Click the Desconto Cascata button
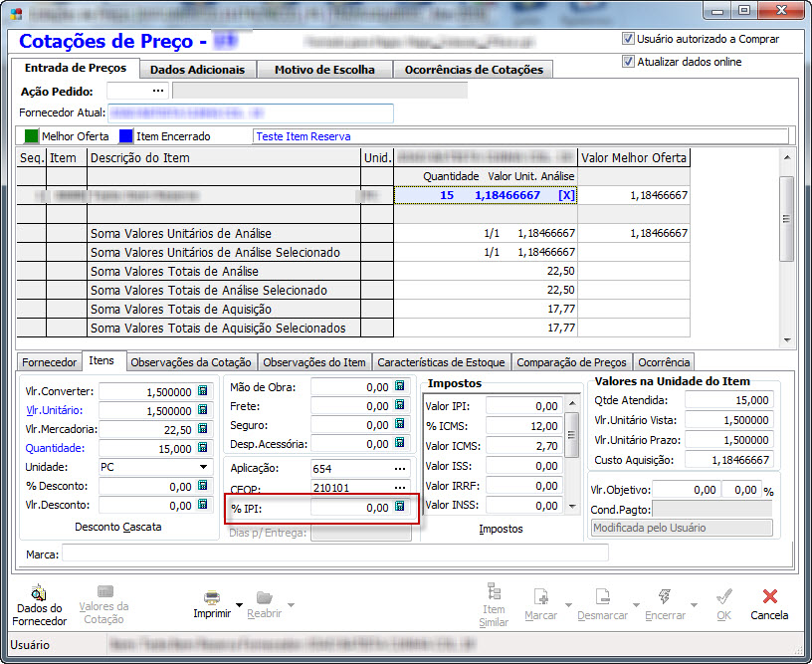The width and height of the screenshot is (812, 664). 117,527
